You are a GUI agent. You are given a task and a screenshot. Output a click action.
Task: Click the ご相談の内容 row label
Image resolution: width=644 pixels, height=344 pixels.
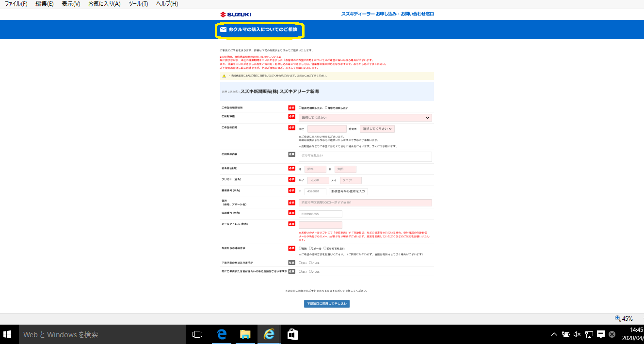pos(229,154)
